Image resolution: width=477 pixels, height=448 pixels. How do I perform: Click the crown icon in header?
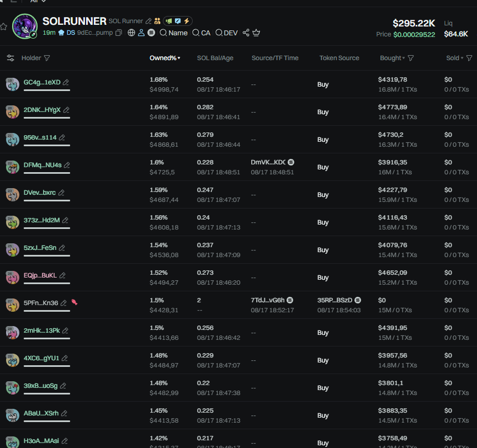tap(256, 33)
